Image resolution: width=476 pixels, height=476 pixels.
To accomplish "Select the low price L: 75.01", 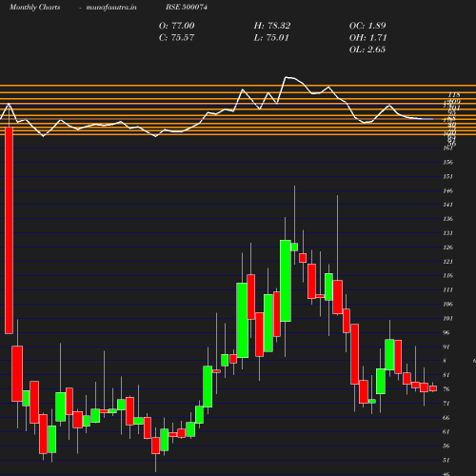I will (x=271, y=37).
